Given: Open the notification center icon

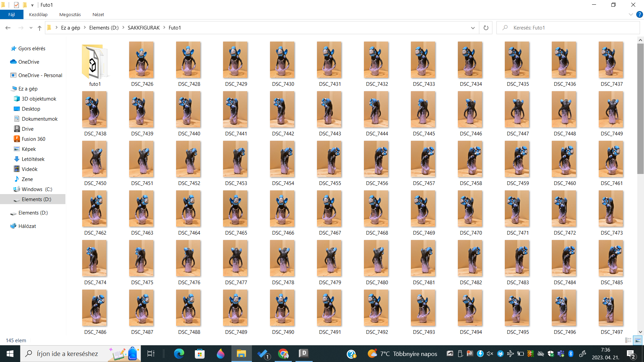Looking at the screenshot, I should [631, 354].
